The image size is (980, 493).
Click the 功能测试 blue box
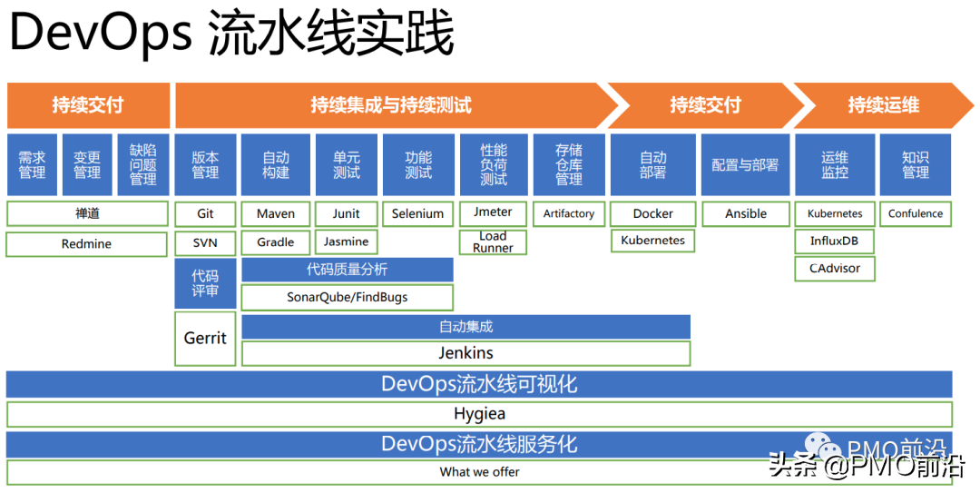(418, 164)
